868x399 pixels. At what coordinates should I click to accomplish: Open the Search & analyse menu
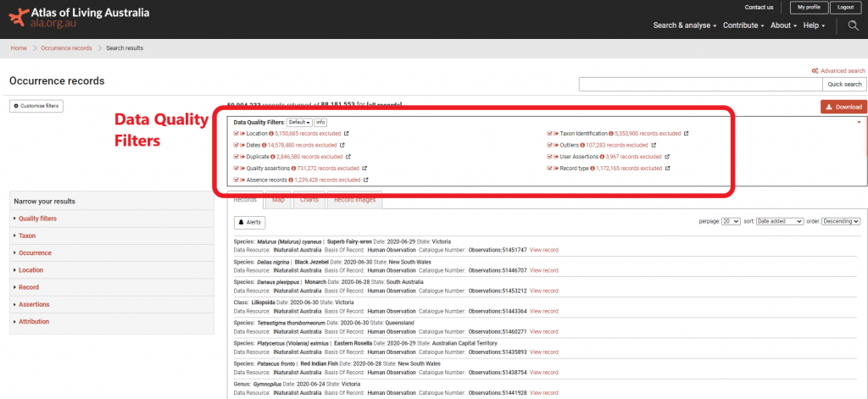click(684, 25)
